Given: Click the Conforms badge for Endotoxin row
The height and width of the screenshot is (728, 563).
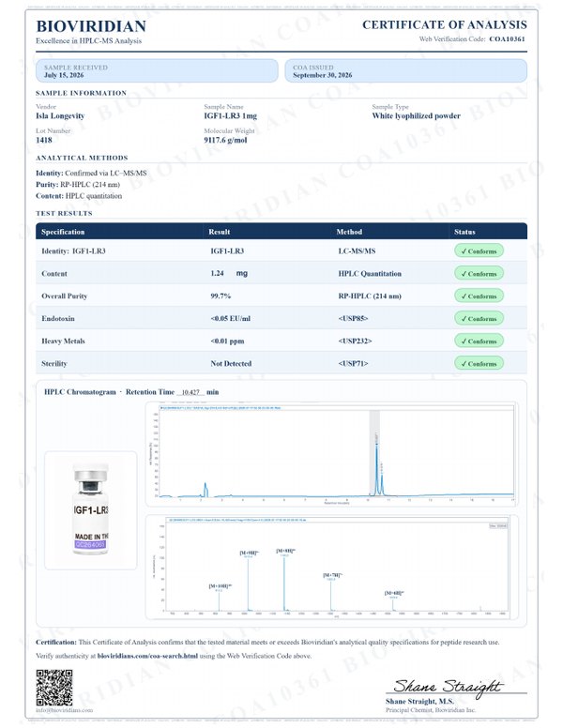Looking at the screenshot, I should click(479, 319).
